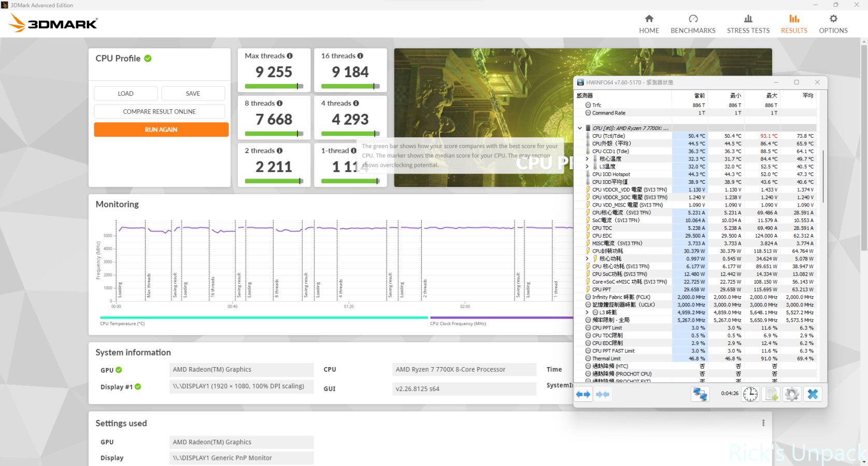Click CPU EDC sensor lightning icon
This screenshot has width=868, height=466.
coord(588,236)
